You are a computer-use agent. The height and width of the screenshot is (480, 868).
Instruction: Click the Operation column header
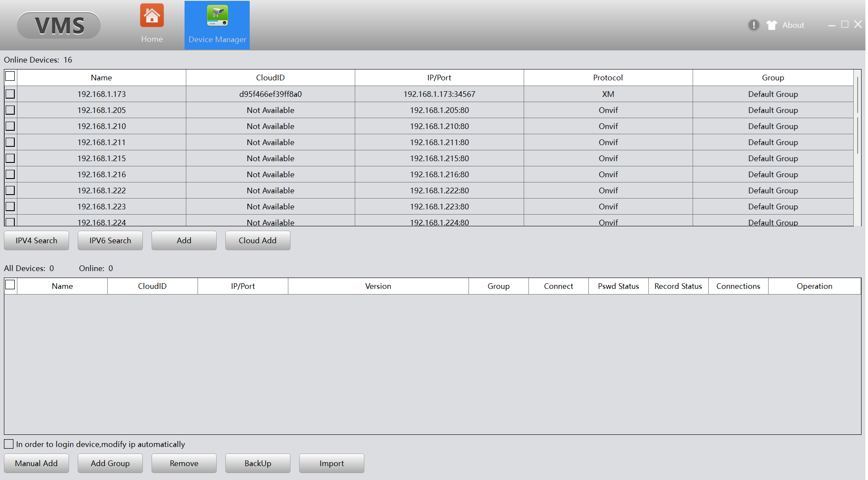click(x=815, y=286)
